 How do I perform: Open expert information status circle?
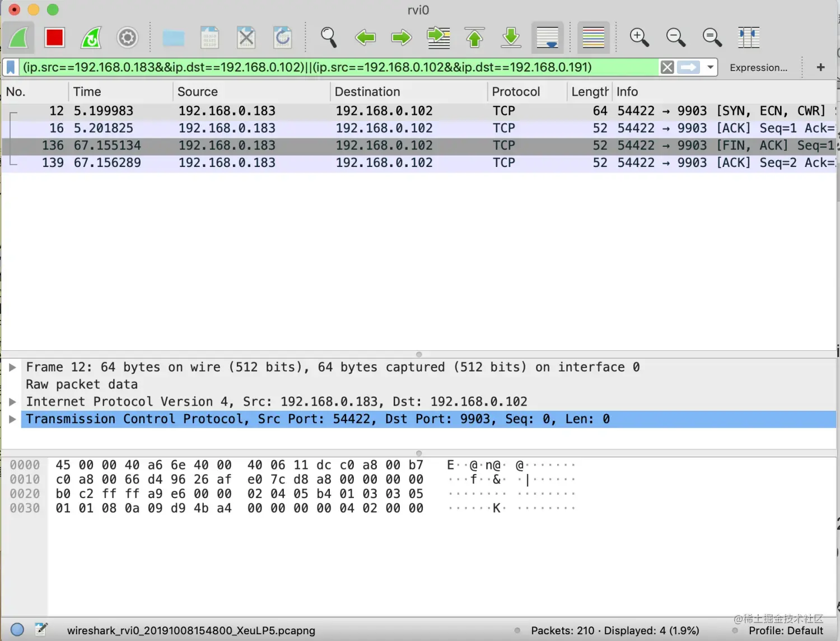(x=17, y=630)
